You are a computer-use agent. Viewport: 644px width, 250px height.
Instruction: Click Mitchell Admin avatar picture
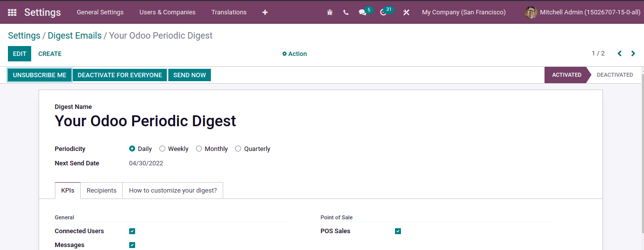(x=531, y=12)
